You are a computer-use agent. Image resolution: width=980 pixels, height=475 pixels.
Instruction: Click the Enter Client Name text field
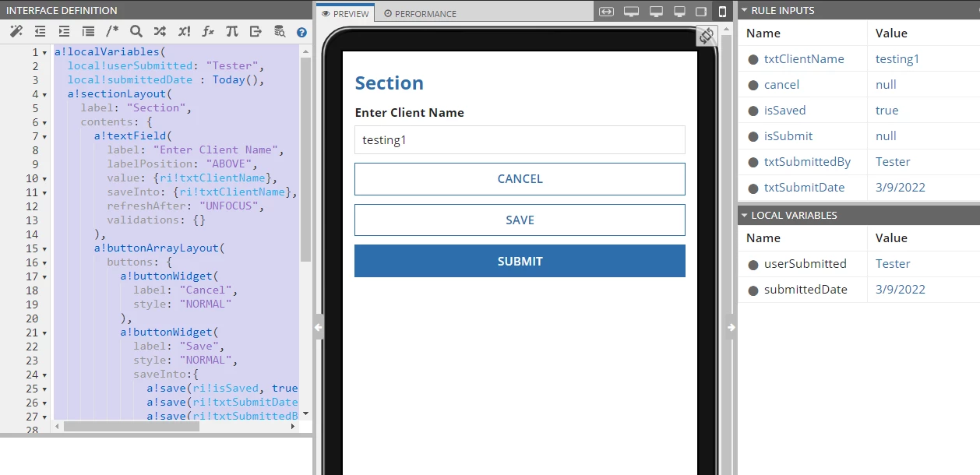[x=520, y=140]
